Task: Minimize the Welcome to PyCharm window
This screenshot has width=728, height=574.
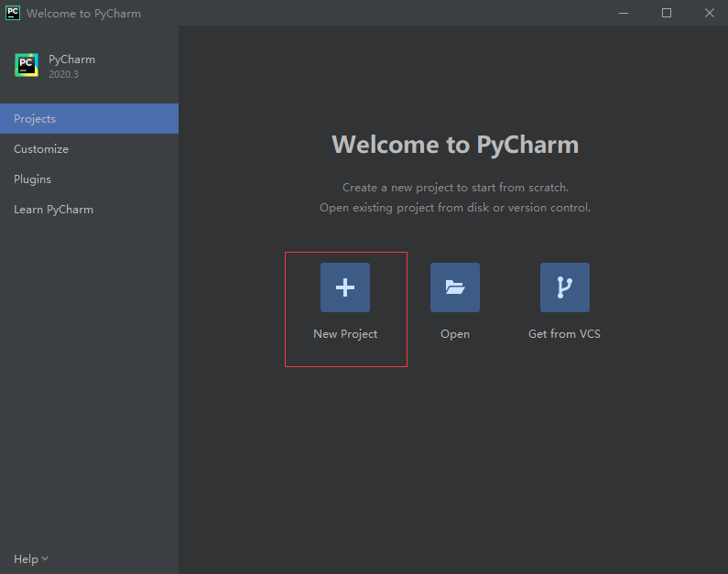Action: (x=624, y=13)
